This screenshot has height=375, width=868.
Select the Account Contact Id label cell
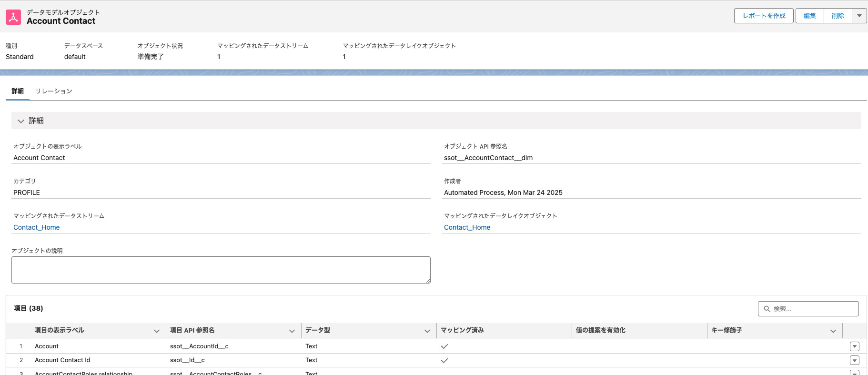click(62, 360)
